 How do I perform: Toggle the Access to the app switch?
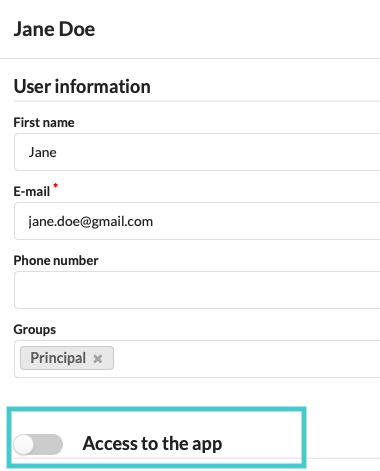coord(38,444)
